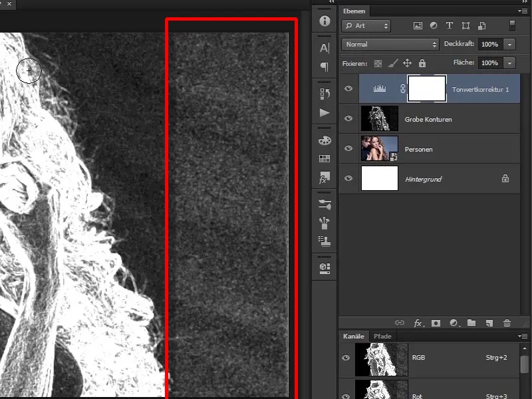The width and height of the screenshot is (532, 399).
Task: Filter layers by shape layers icon
Action: (x=465, y=26)
